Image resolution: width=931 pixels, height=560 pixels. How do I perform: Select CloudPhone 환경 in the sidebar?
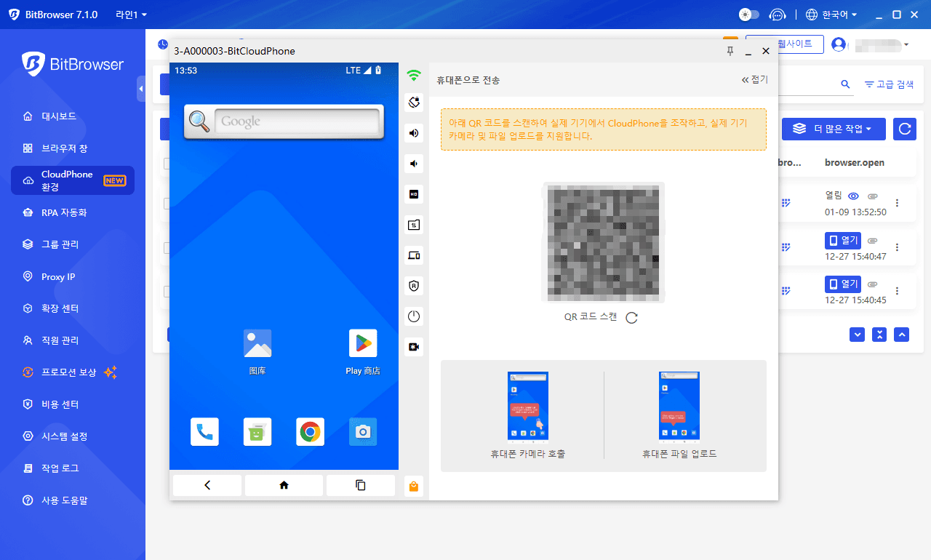click(73, 180)
